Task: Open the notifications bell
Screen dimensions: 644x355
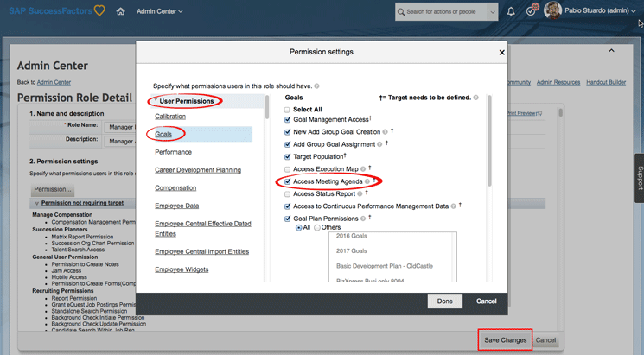Action: (x=511, y=11)
